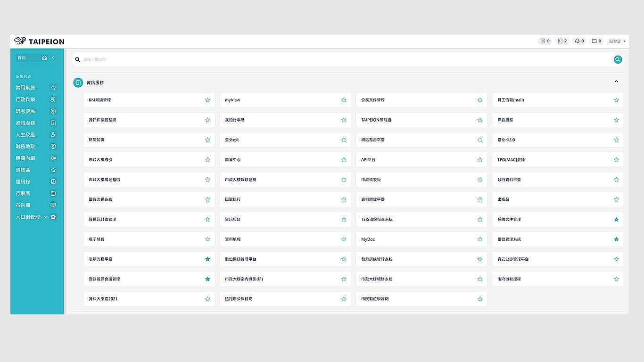This screenshot has width=644, height=362.
Task: Toggle star for 市政儀表板
Action: (480, 180)
